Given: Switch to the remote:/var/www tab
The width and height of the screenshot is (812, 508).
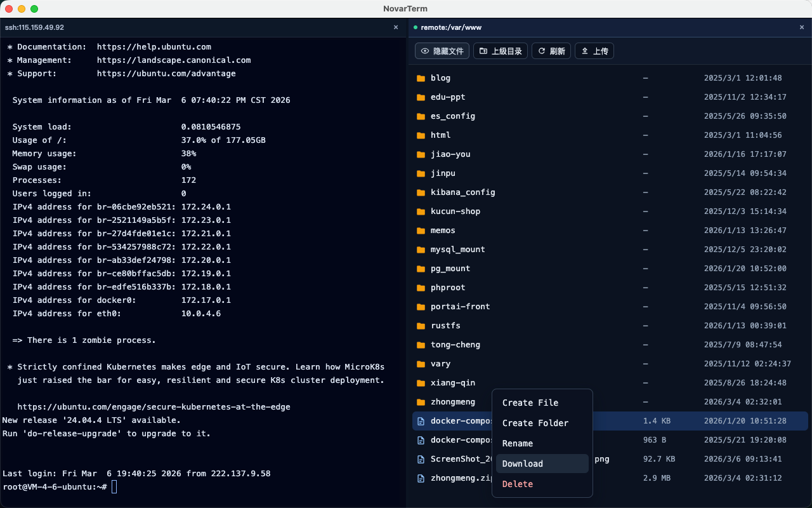Looking at the screenshot, I should [x=452, y=27].
